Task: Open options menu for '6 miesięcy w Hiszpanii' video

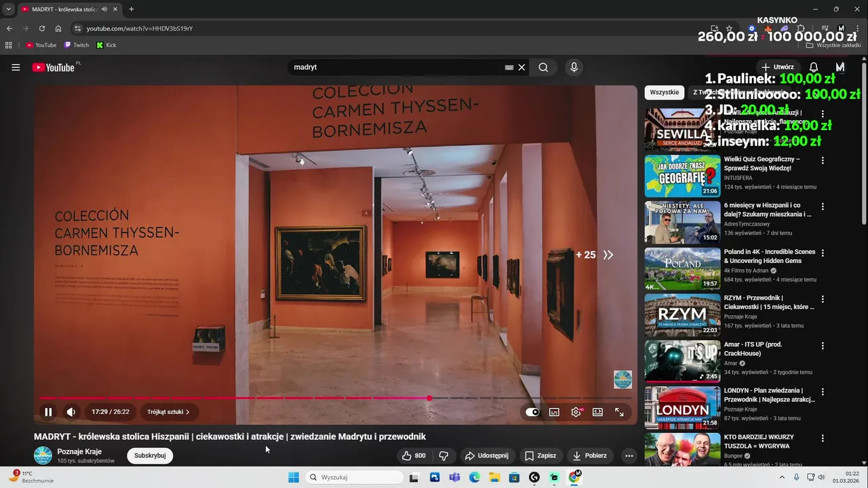Action: pyautogui.click(x=823, y=207)
